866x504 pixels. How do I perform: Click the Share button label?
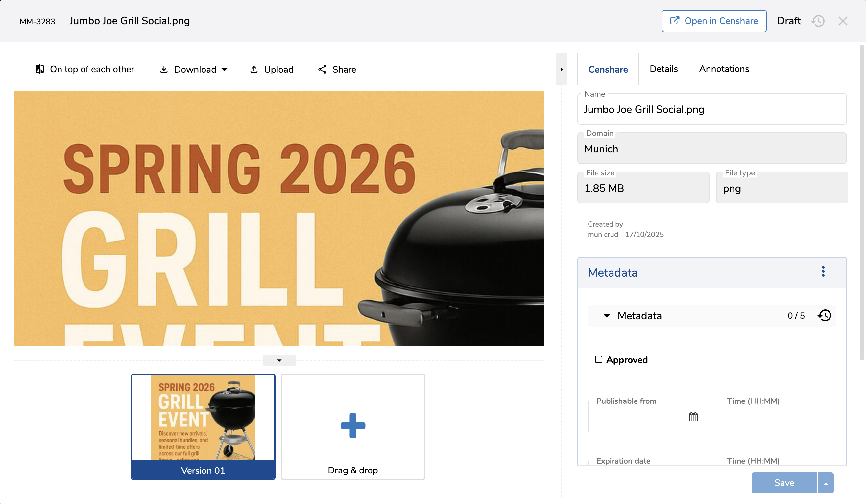point(344,70)
